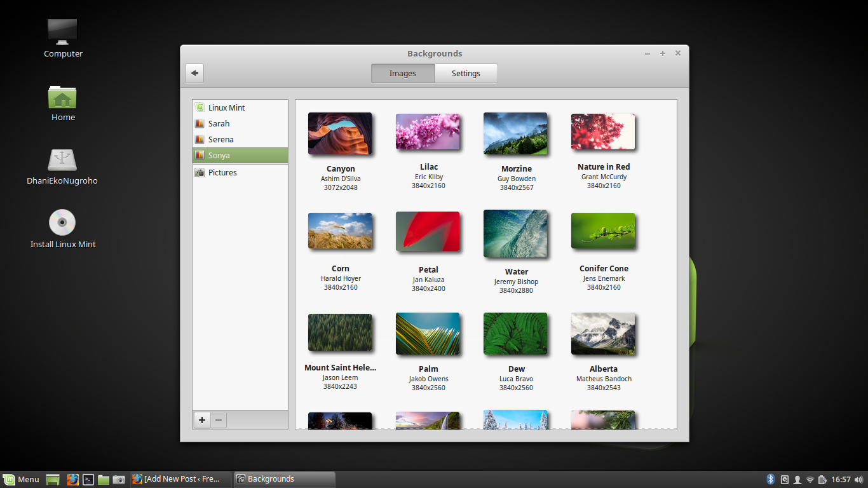Screen dimensions: 868x488
Task: Launch the terminal from the taskbar
Action: click(x=88, y=479)
